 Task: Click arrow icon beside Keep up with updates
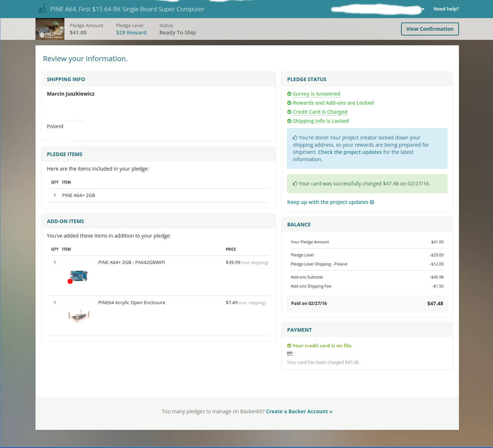pos(372,202)
